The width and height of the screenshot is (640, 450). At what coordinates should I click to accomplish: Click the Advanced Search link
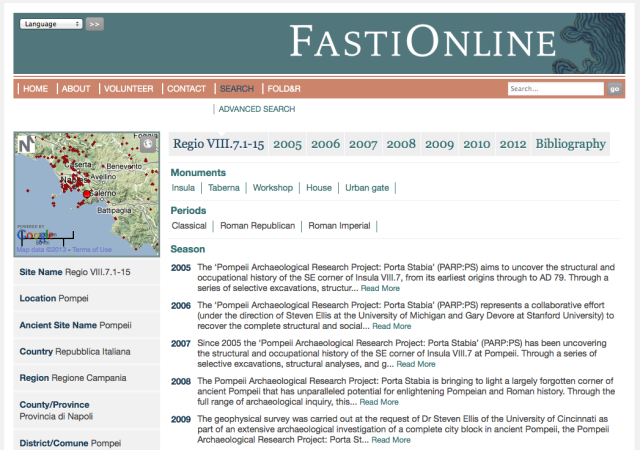coord(256,109)
